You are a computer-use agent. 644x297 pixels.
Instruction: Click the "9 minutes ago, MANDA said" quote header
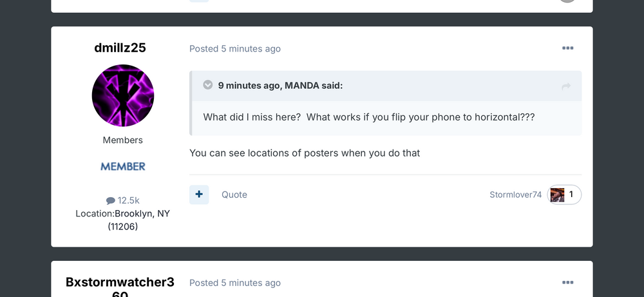(280, 86)
